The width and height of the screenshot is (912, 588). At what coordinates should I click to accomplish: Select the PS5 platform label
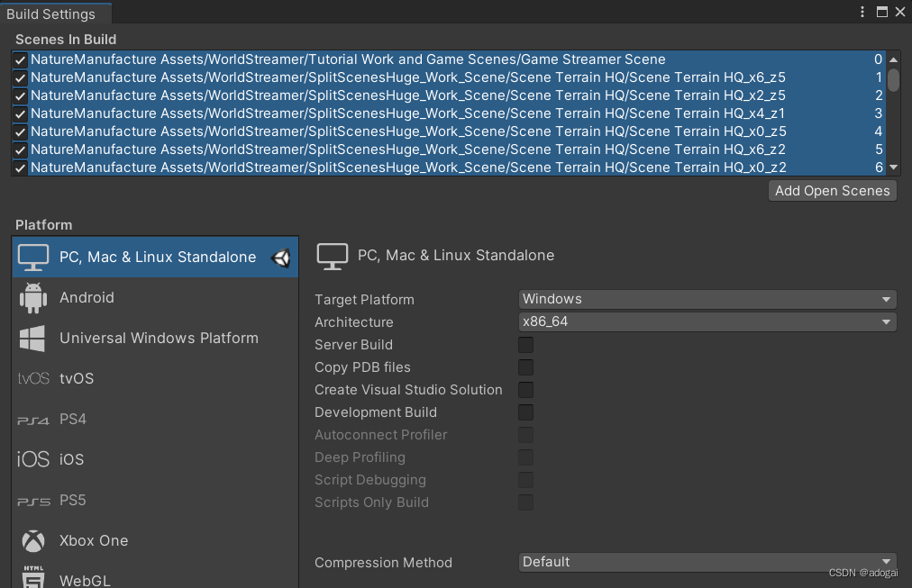[x=73, y=501]
